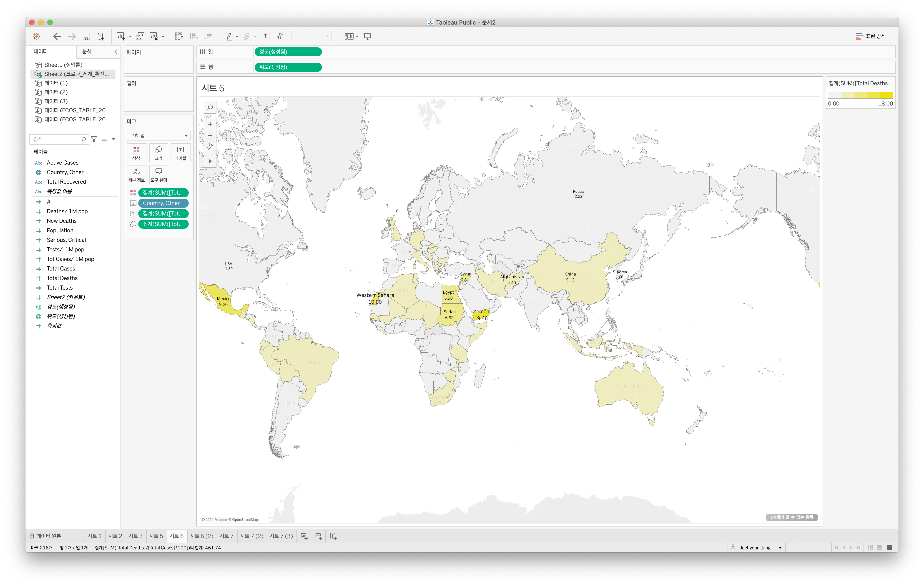Viewport: 924px width, 586px height.
Task: Toggle the Show Me (표현 방식) panel
Action: (x=871, y=36)
